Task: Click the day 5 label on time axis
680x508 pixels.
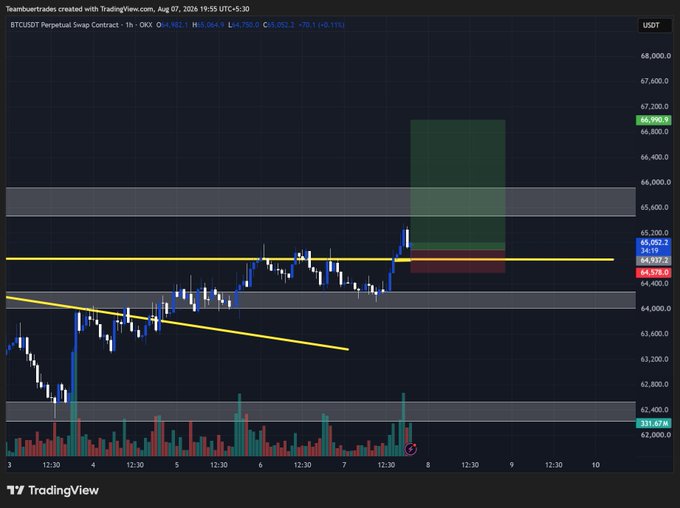Action: (177, 465)
